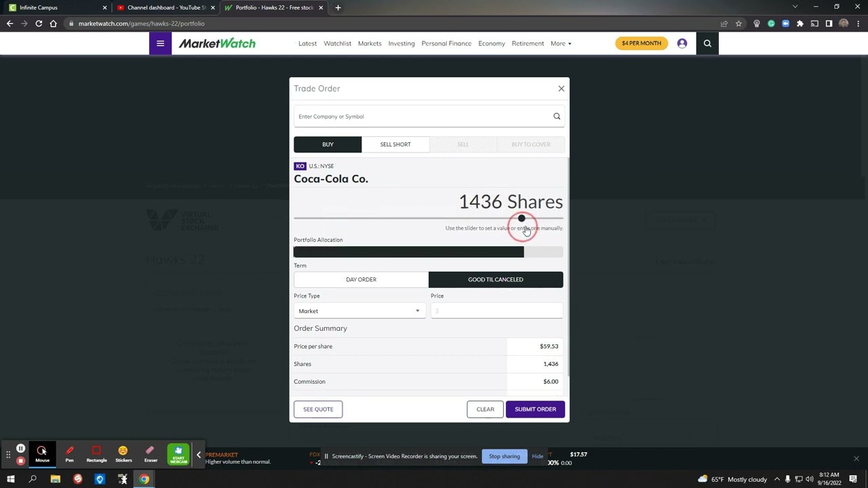Click the browser home button
Image resolution: width=868 pixels, height=488 pixels.
[x=54, y=24]
